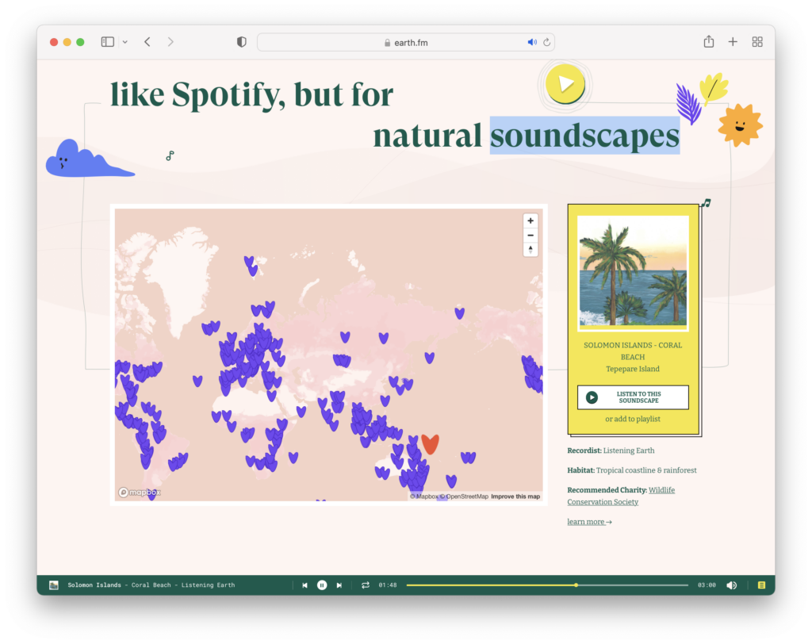Image resolution: width=812 pixels, height=644 pixels.
Task: Mute the tab audio speaker icon
Action: [x=532, y=43]
